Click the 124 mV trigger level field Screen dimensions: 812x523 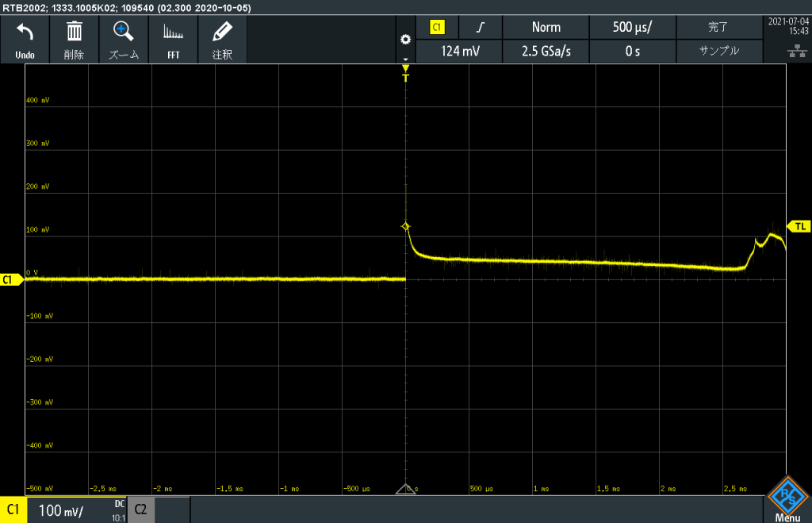pyautogui.click(x=461, y=51)
